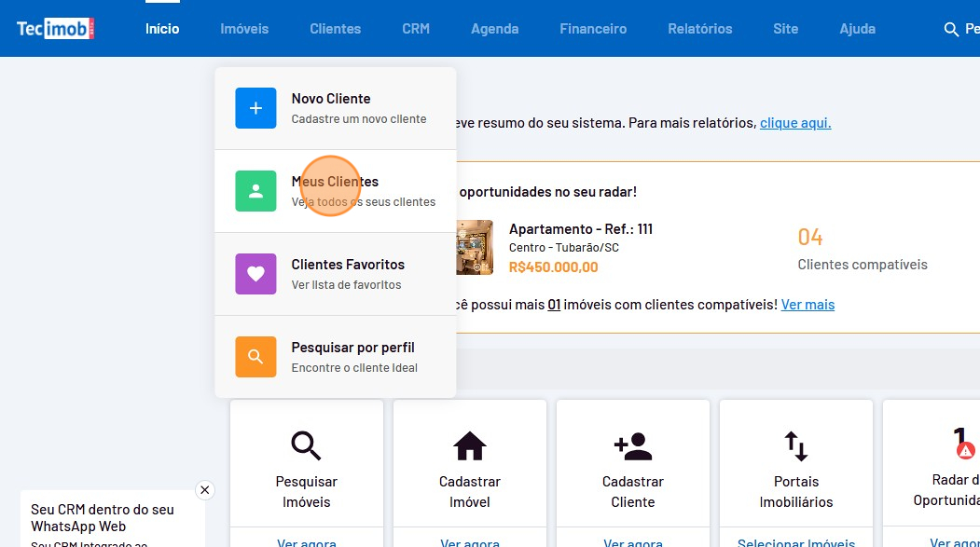Click the Tecimob logo

(55, 29)
